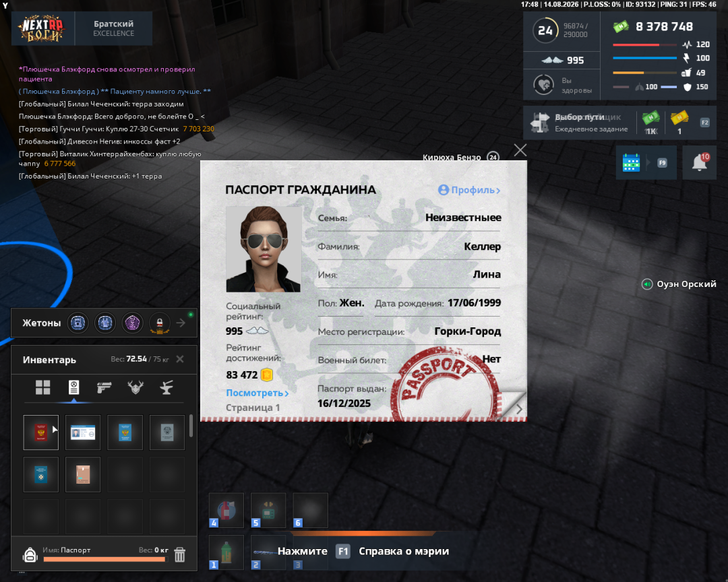Click the second Жетоны badge icon

pos(105,323)
